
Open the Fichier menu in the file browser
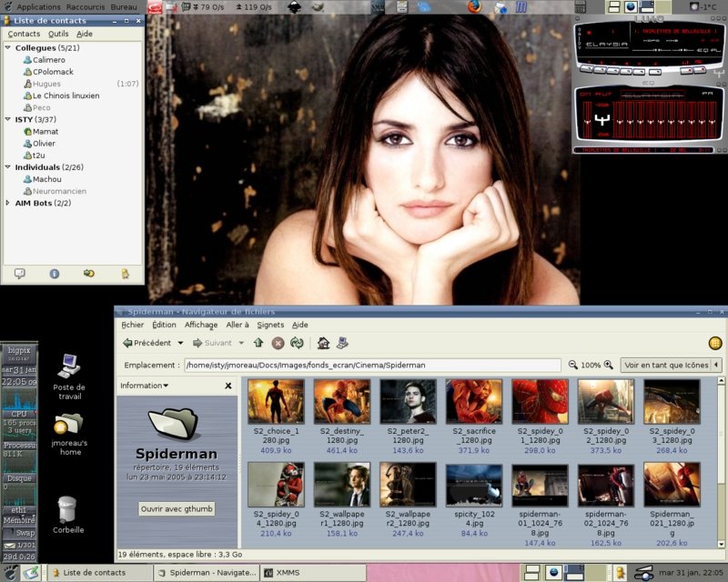(133, 325)
